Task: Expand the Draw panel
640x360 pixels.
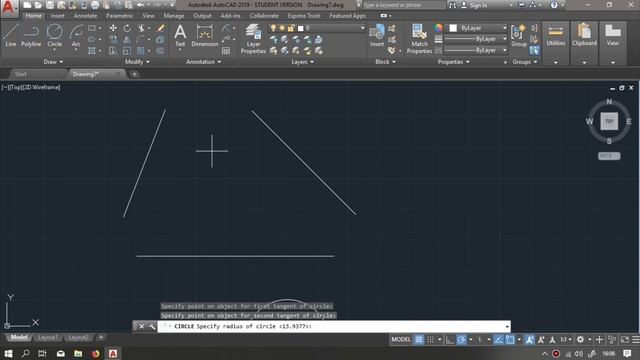Action: 53,62
